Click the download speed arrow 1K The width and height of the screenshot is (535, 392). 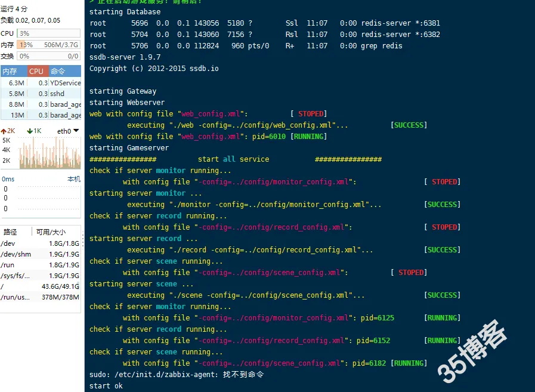[34, 131]
